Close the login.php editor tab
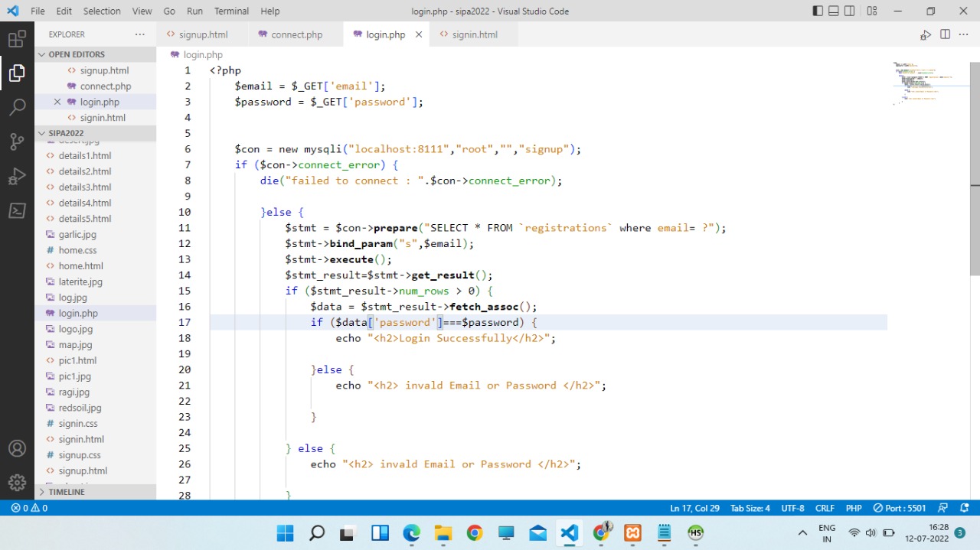Image resolution: width=980 pixels, height=550 pixels. (419, 34)
